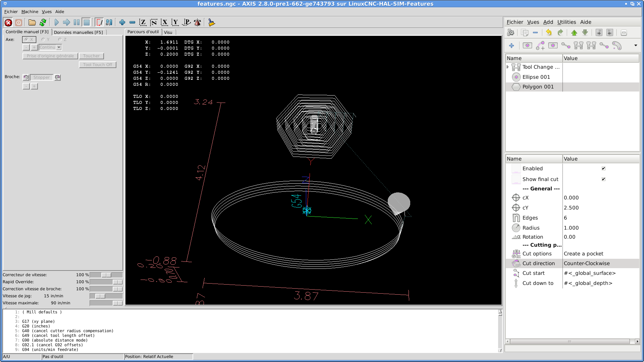Screen dimensions: 644x362
Task: Switch to perspective P view
Action: click(186, 22)
